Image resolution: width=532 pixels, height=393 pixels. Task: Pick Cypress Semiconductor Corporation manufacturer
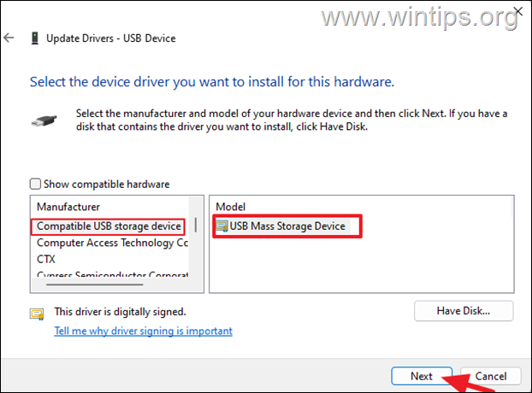pos(111,275)
